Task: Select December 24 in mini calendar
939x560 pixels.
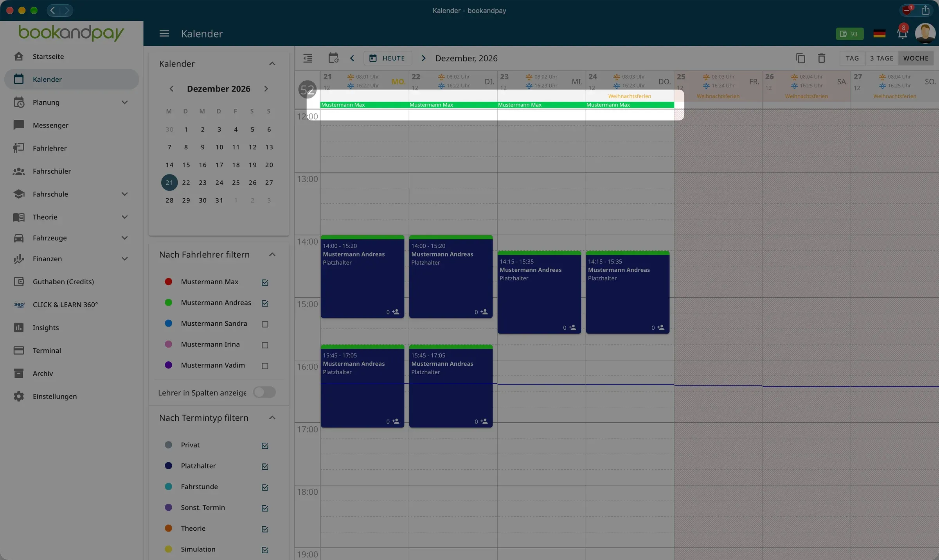Action: click(x=219, y=183)
